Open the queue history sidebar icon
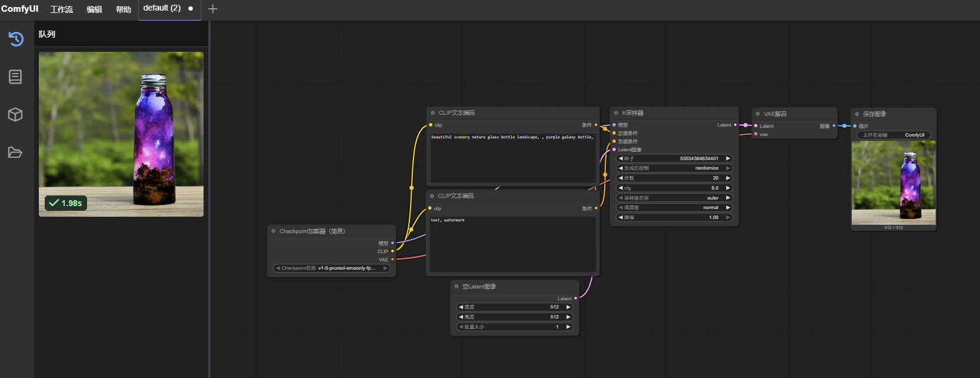980x378 pixels. click(16, 39)
